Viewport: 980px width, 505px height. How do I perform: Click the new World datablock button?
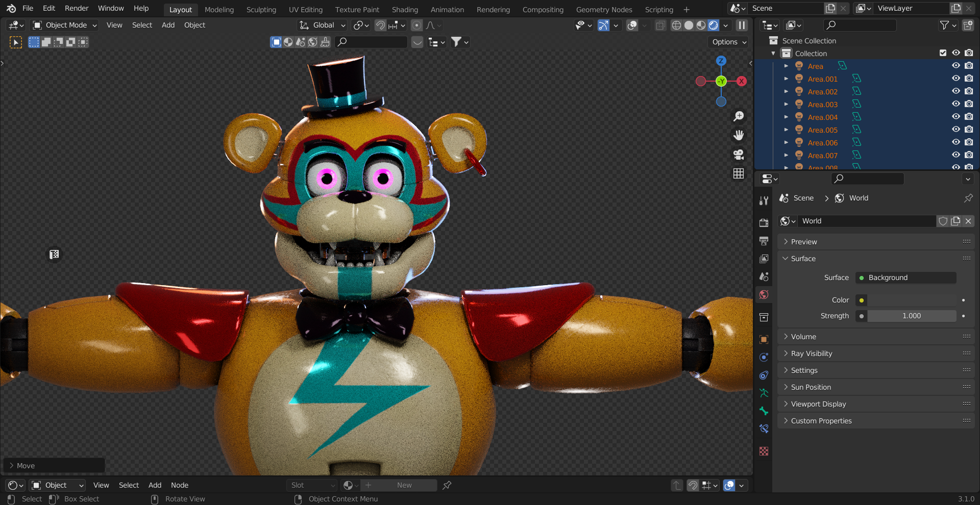(x=955, y=221)
